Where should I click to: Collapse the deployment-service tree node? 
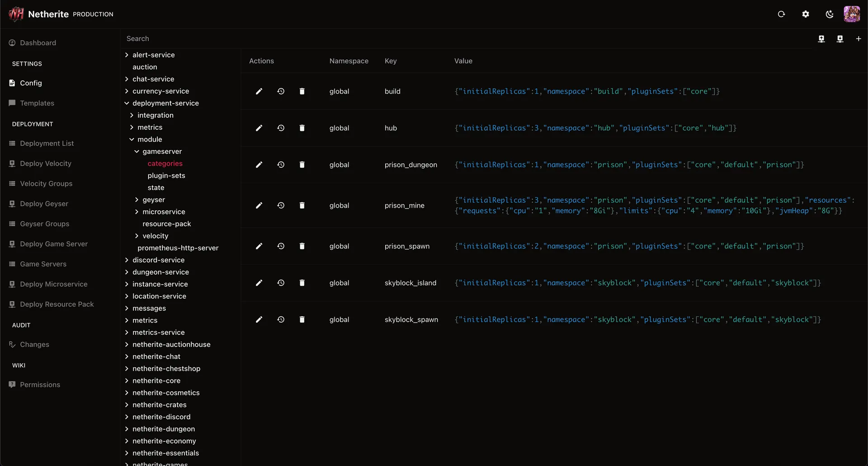(x=127, y=103)
